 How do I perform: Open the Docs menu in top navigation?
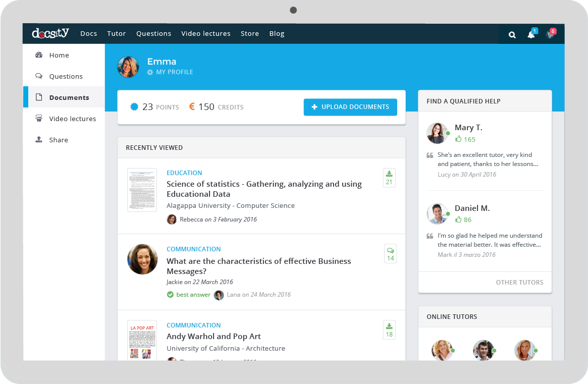click(x=88, y=34)
